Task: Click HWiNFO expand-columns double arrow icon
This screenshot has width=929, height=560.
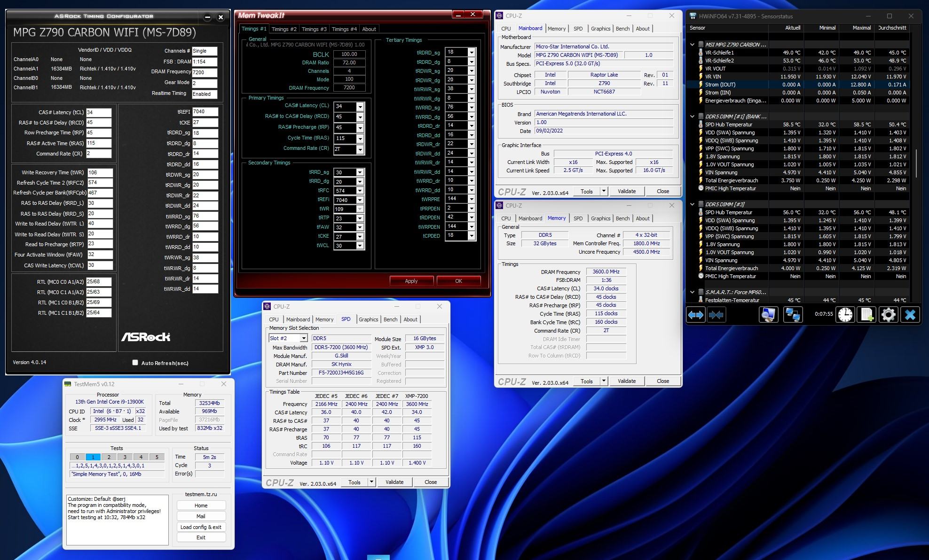Action: (x=696, y=315)
